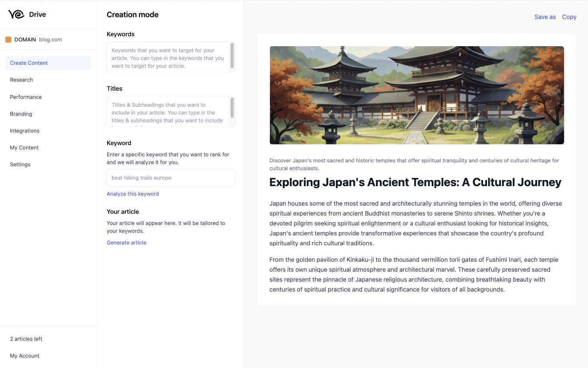Image resolution: width=588 pixels, height=368 pixels.
Task: Open My Account
Action: coord(24,355)
